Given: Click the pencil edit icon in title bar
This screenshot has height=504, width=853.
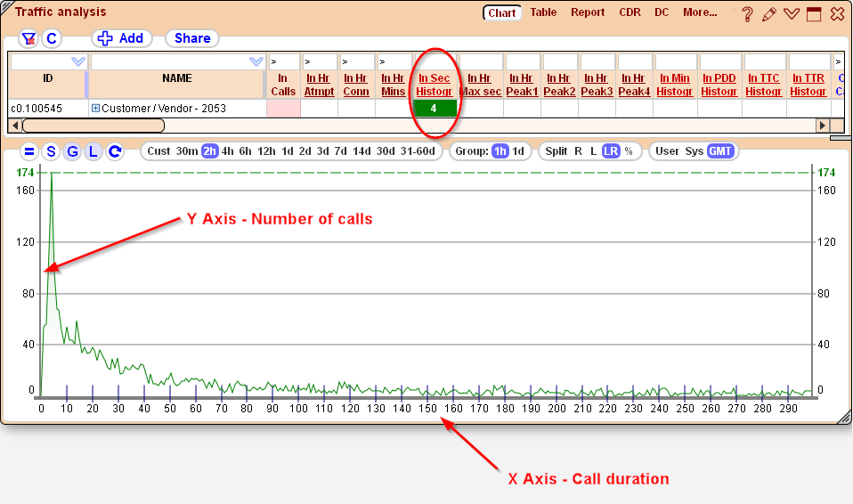Looking at the screenshot, I should click(769, 14).
